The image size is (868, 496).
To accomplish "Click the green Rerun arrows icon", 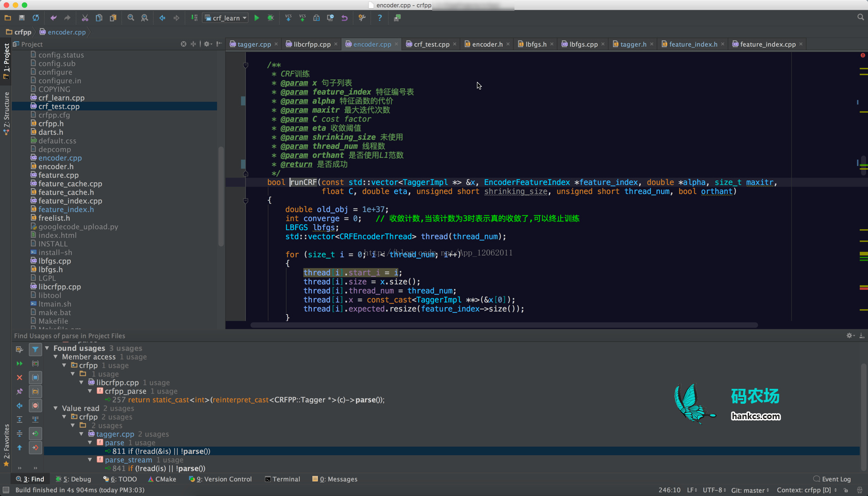I will point(19,364).
